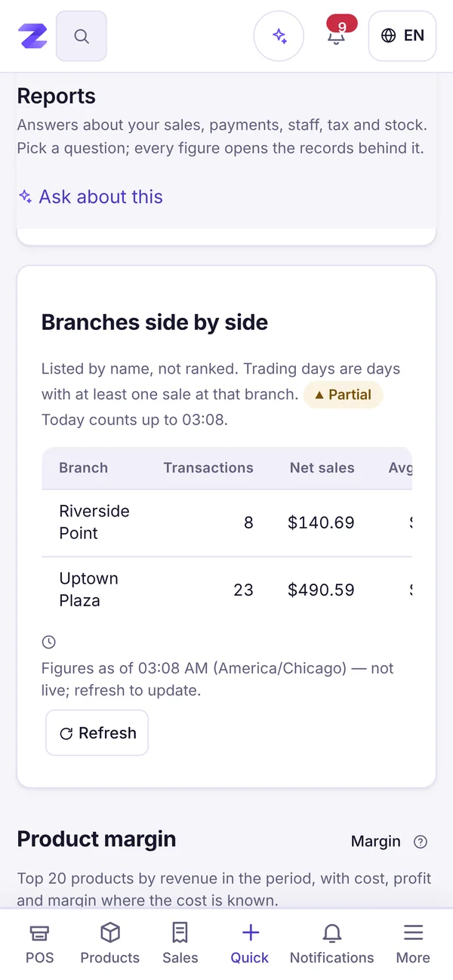Open the AI sparkle assistant button

pyautogui.click(x=279, y=35)
